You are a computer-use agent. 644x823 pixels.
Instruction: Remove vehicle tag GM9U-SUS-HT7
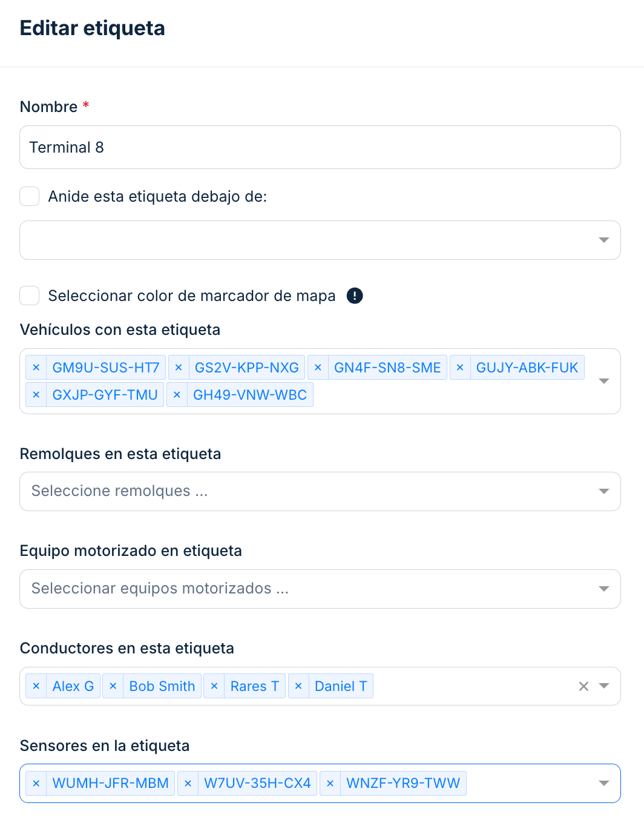(x=36, y=368)
